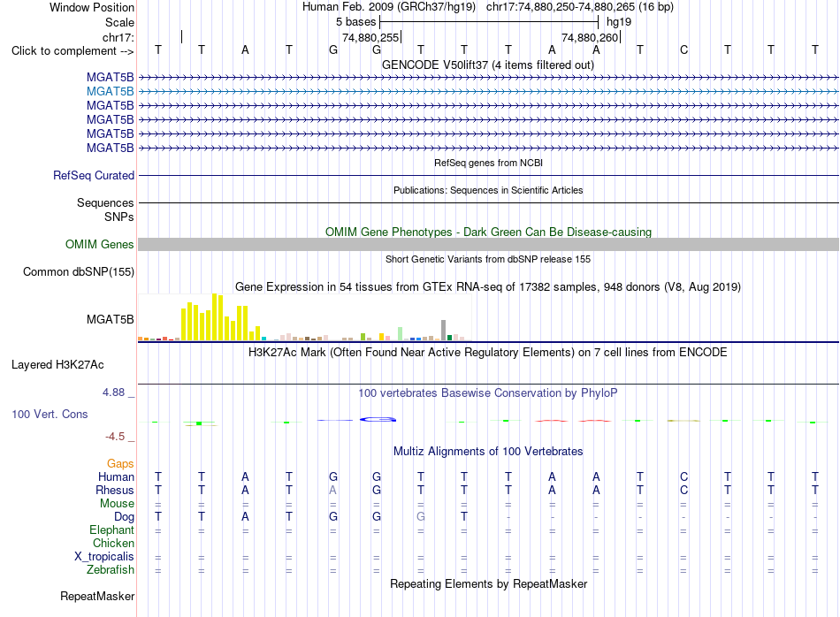The height and width of the screenshot is (617, 840).
Task: Click the '5 bases' scale bar label
Action: (x=355, y=22)
